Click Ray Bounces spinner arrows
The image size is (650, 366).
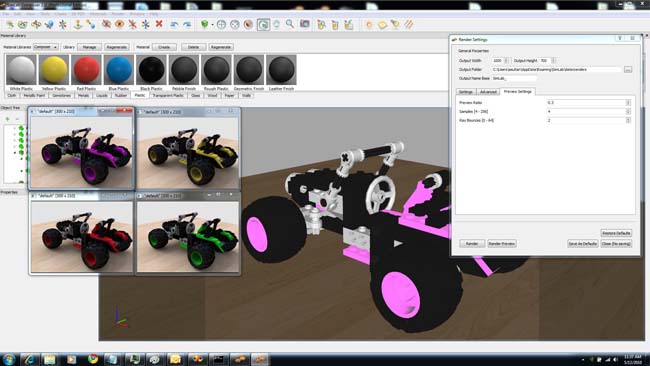628,120
